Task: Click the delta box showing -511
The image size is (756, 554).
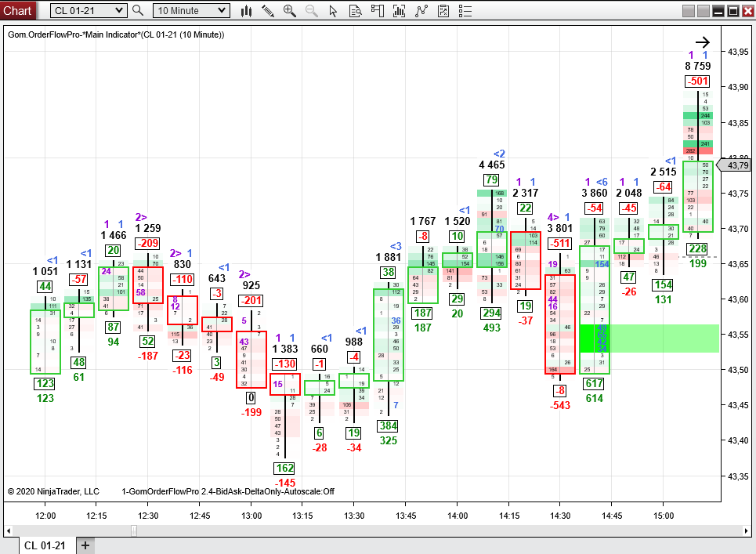Action: click(560, 244)
